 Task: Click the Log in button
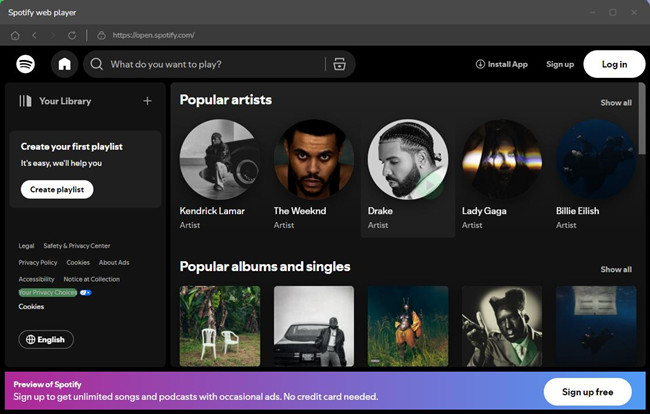coord(614,64)
